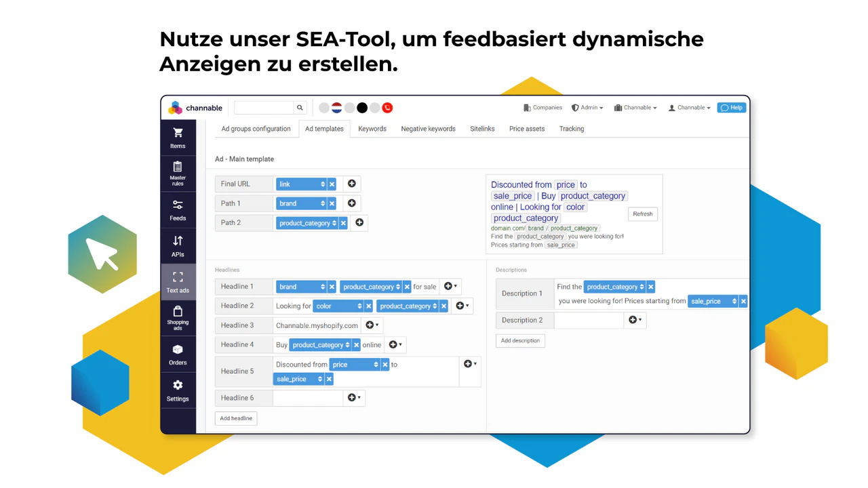Open the Final URL link field dropdown
Image resolution: width=868 pixels, height=488 pixels.
pyautogui.click(x=302, y=184)
